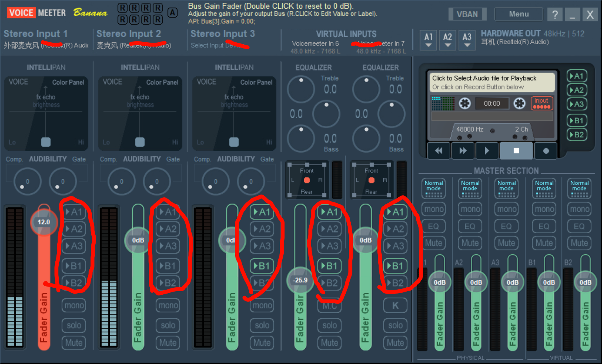Mute Stereo Input 3 strip
Viewport: 602px width, 364px height.
tap(262, 343)
